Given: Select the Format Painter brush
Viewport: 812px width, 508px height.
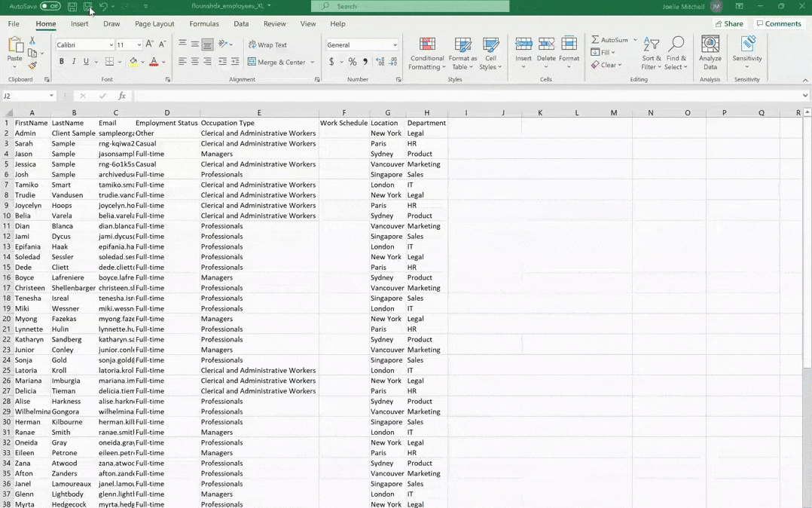Looking at the screenshot, I should 32,66.
